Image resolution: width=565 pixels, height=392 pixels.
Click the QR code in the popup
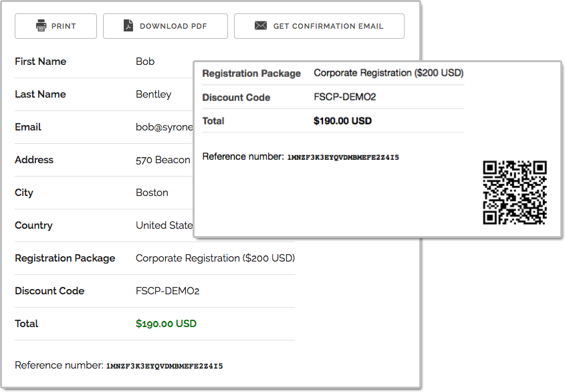(515, 193)
